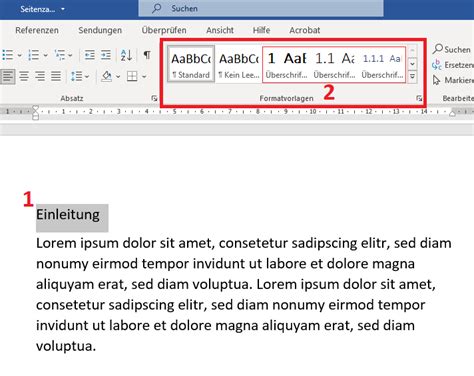The width and height of the screenshot is (474, 376).
Task: Open bullet list style dropdown arrow
Action: pos(19,55)
